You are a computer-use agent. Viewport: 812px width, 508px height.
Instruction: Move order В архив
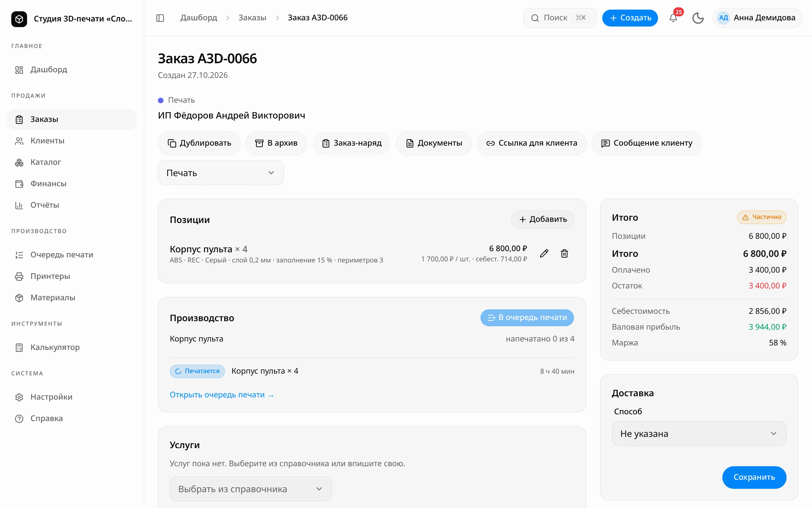coord(276,143)
